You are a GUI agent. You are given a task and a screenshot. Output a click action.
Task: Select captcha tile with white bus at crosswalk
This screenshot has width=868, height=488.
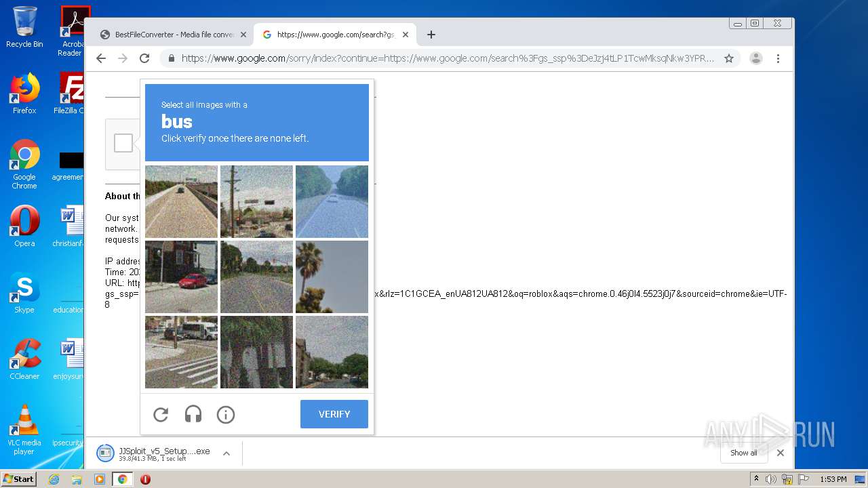tap(181, 352)
